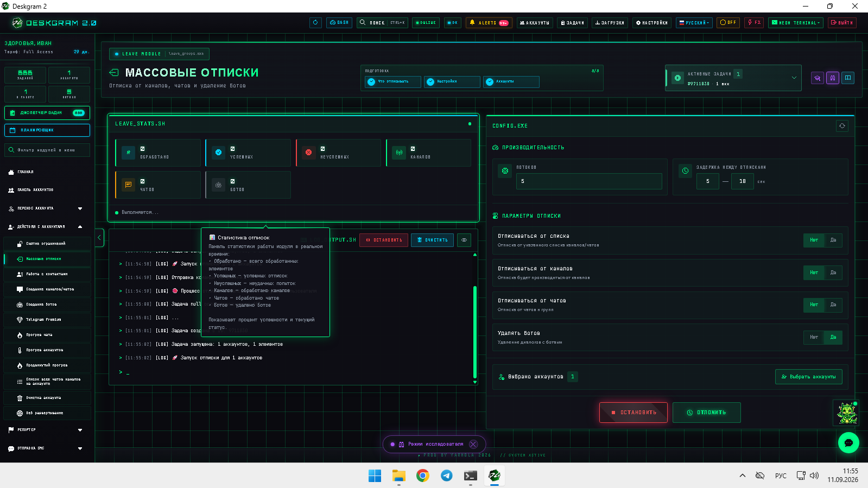Click the FX effects button
The image size is (868, 488).
754,23
